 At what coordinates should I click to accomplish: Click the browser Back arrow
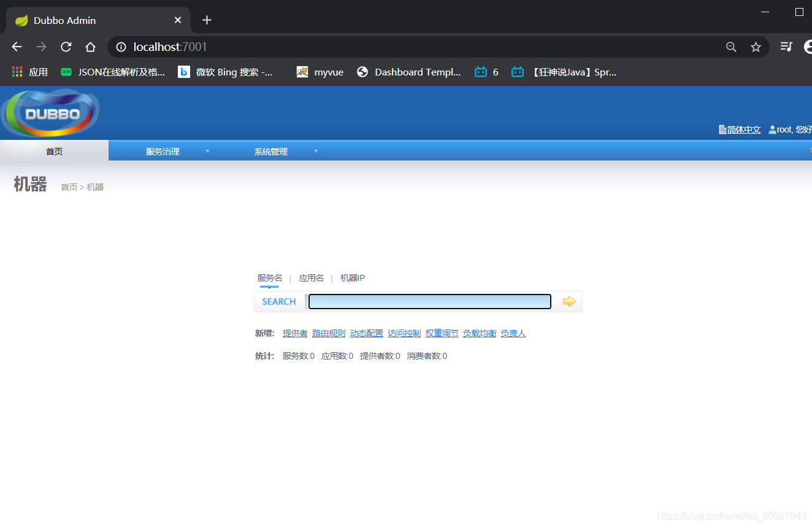coord(17,47)
